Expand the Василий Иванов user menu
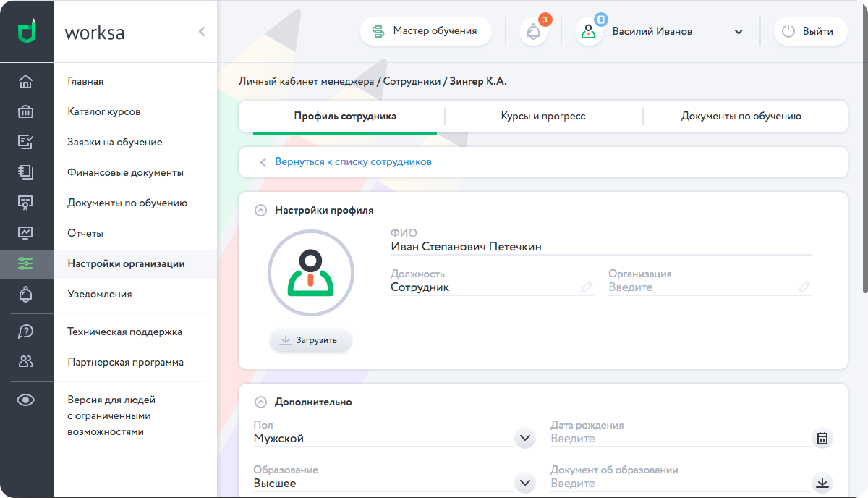 739,32
